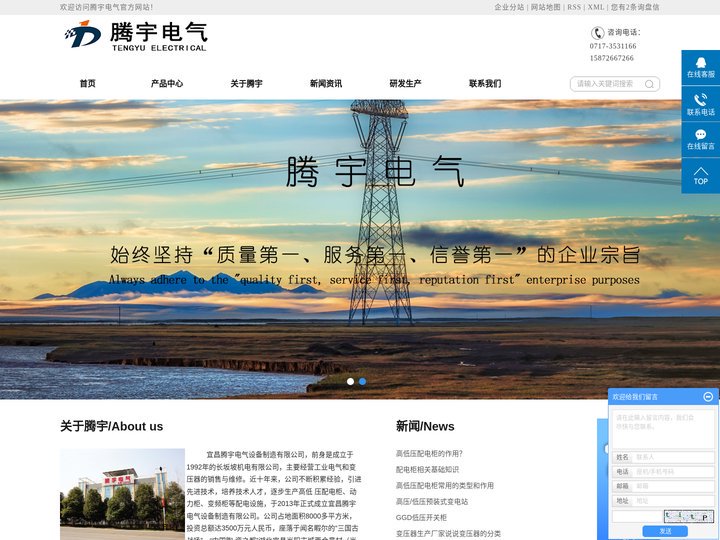This screenshot has height=540, width=720.
Task: Open news item GGD低压开关柜
Action: (421, 518)
